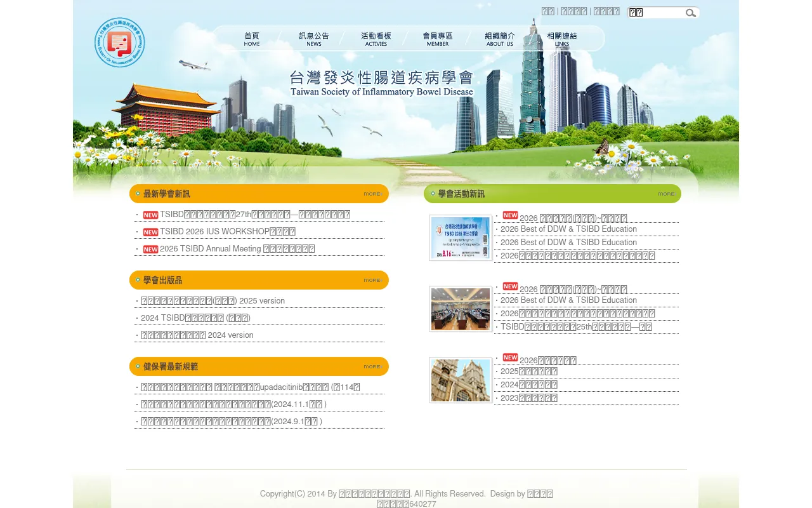Viewport: 812px width, 508px height.
Task: Click the NEW badge beside IUS WORKSHOP
Action: [150, 232]
